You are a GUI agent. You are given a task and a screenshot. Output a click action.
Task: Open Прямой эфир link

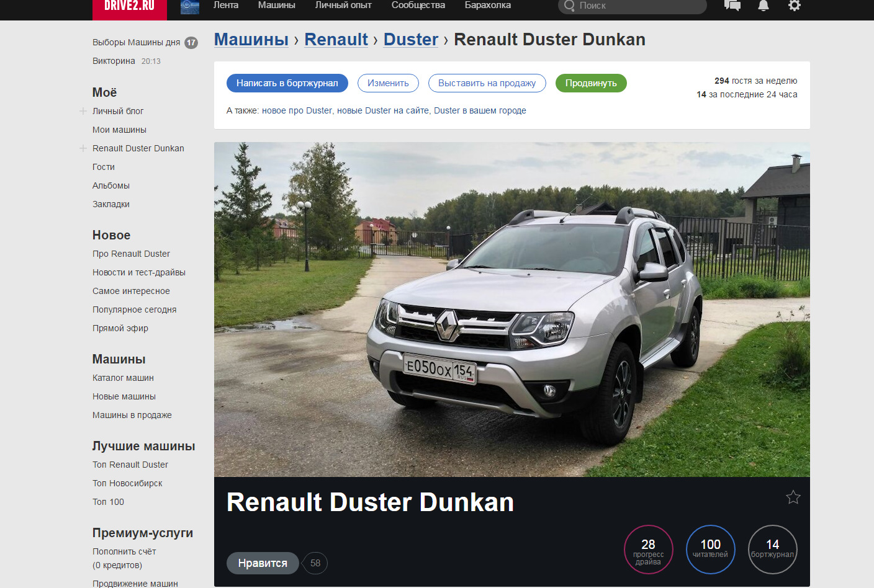coord(120,328)
